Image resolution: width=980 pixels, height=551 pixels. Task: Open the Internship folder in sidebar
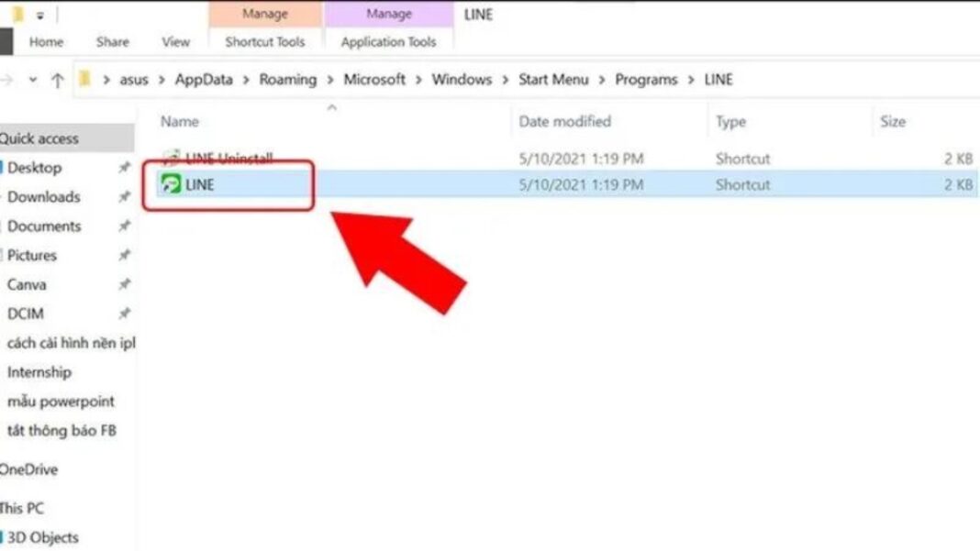click(x=39, y=372)
